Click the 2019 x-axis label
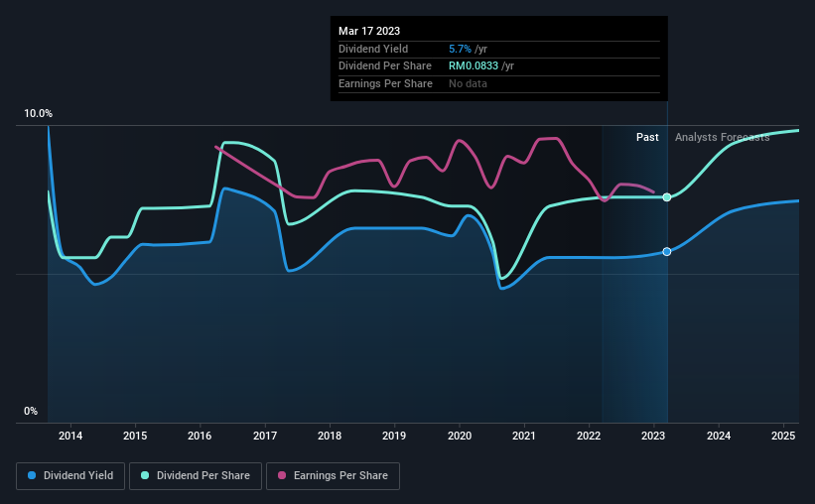Viewport: 815px width, 504px height. (394, 436)
